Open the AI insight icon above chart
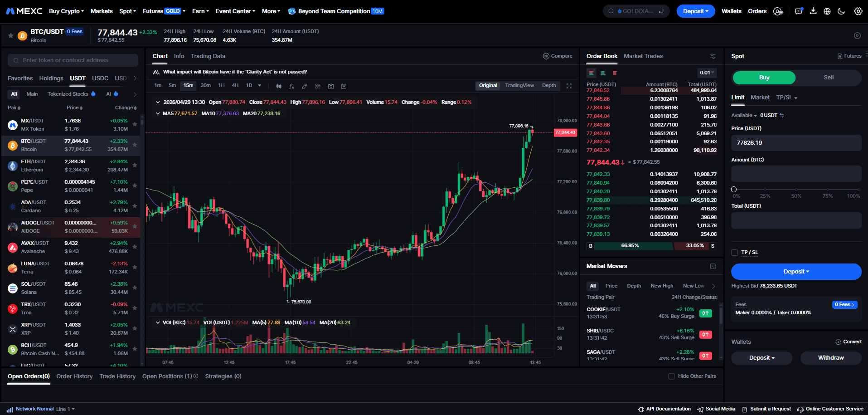 pos(156,72)
